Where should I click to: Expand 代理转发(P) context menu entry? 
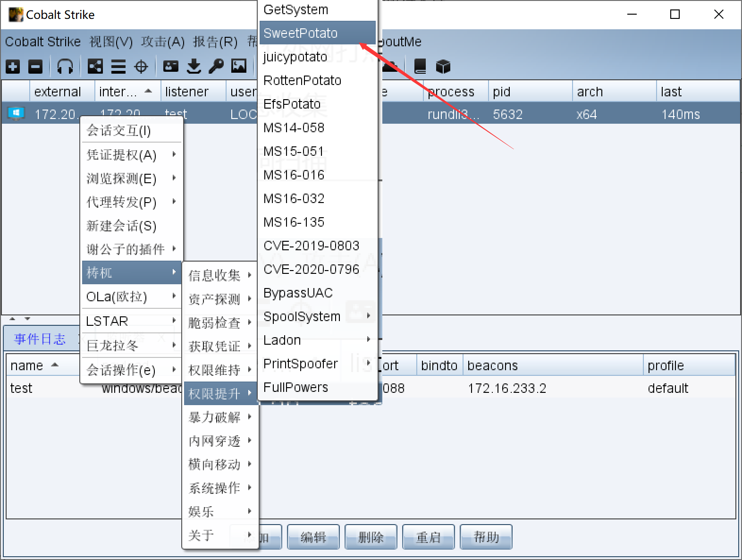[x=132, y=202]
